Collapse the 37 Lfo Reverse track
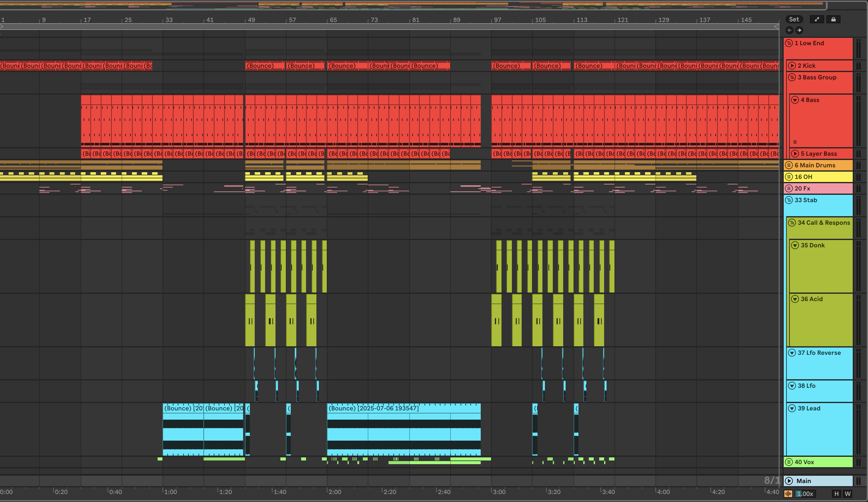 tap(792, 353)
